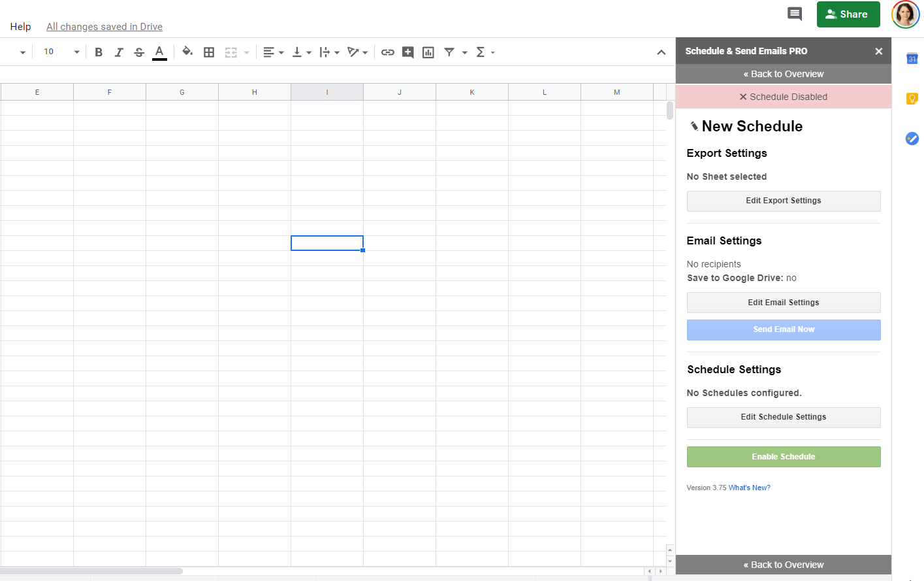Click the green Enable Schedule button

click(784, 457)
